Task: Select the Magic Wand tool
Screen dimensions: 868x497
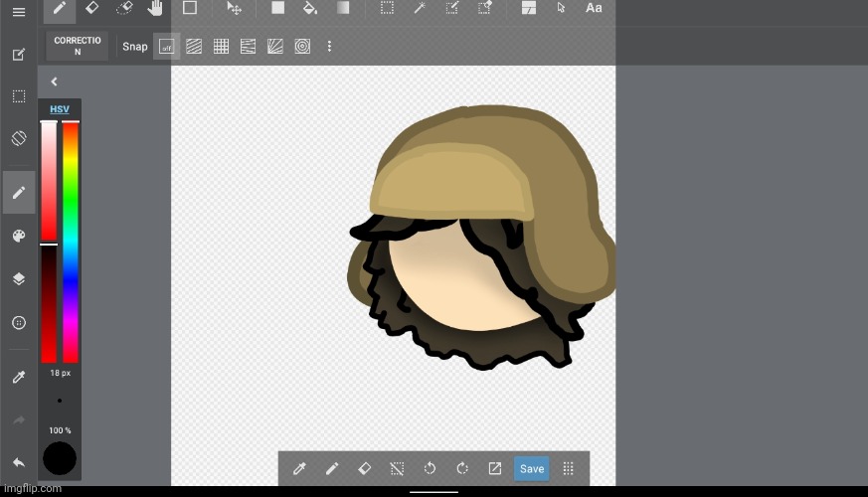Action: 420,8
